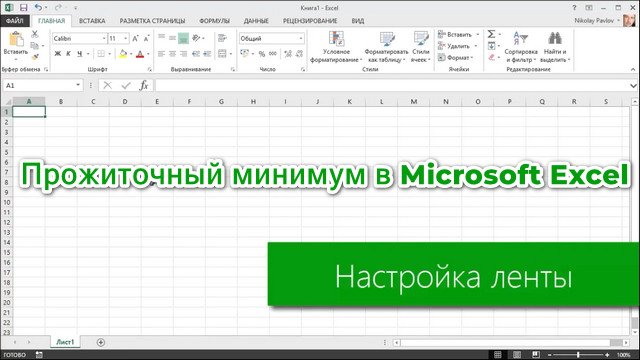Click the accounting currency format icon

click(244, 53)
